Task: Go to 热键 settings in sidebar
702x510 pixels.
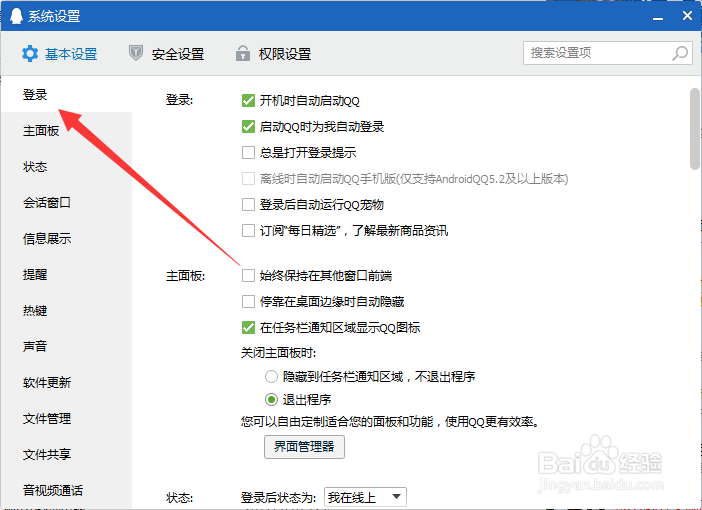Action: pyautogui.click(x=66, y=310)
